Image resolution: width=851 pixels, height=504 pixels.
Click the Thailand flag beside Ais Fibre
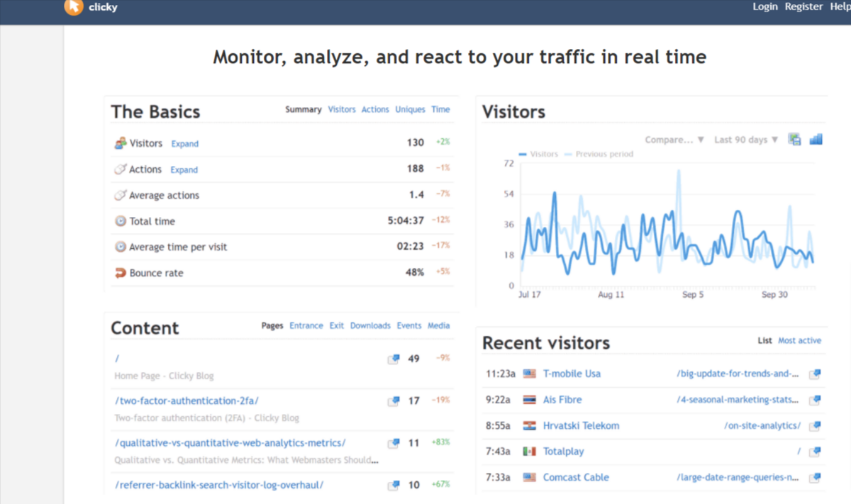(x=529, y=400)
